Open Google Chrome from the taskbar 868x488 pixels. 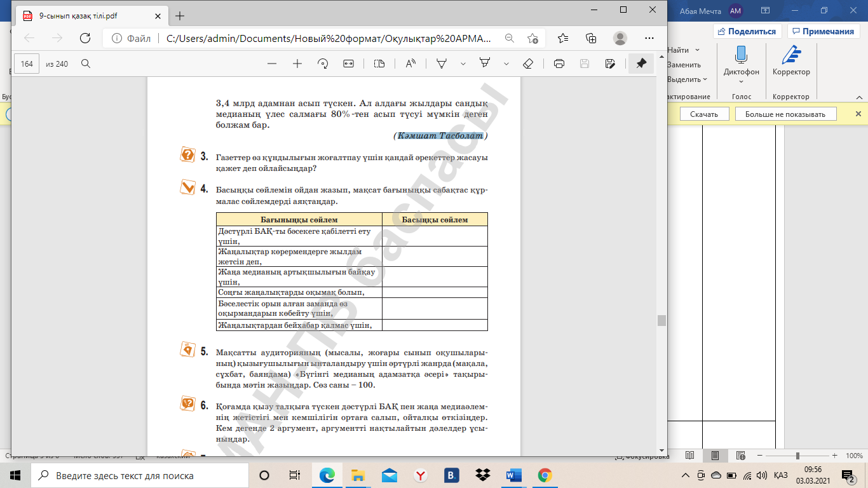pos(545,475)
